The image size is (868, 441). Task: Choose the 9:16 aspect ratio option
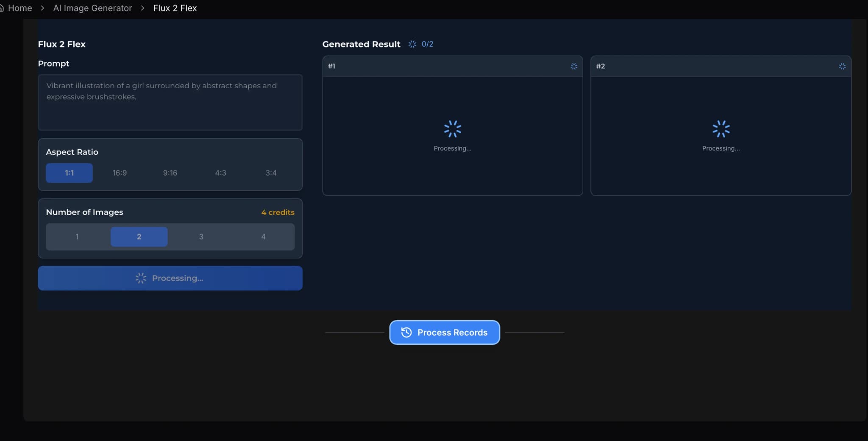coord(170,173)
